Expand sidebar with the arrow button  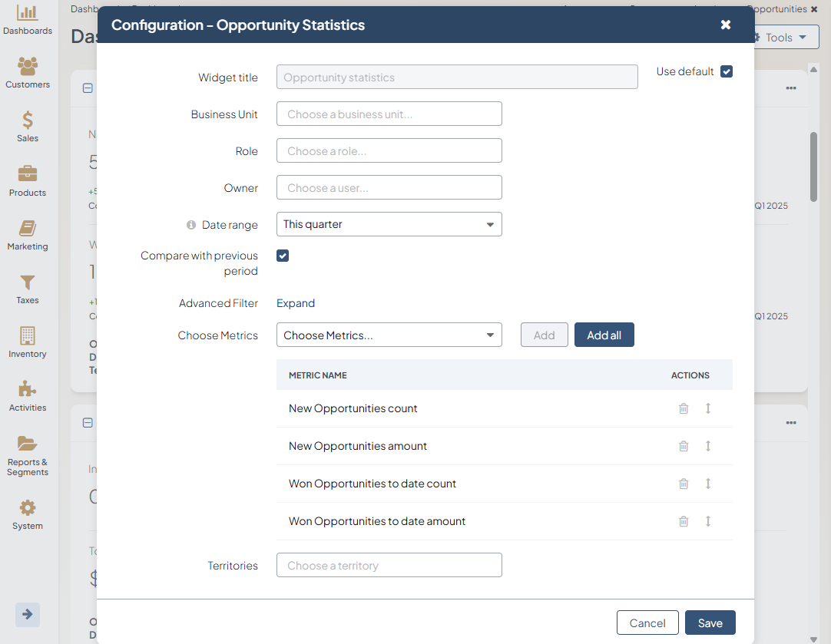coord(28,614)
